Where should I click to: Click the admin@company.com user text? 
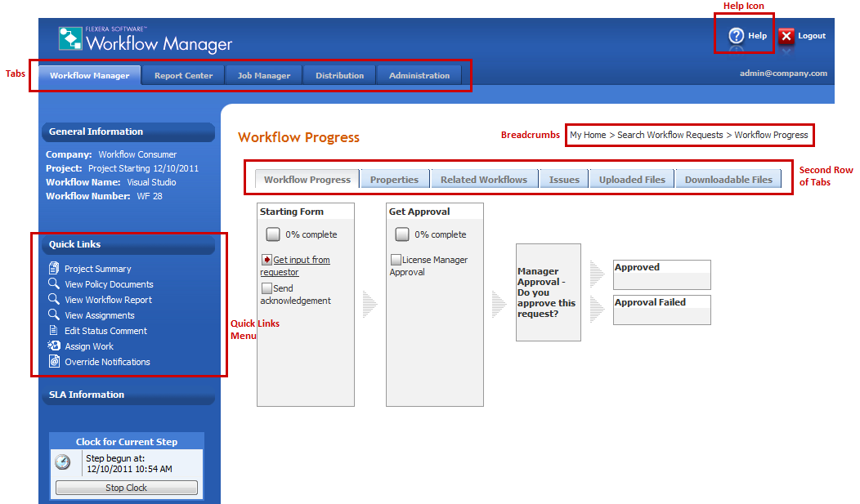783,73
